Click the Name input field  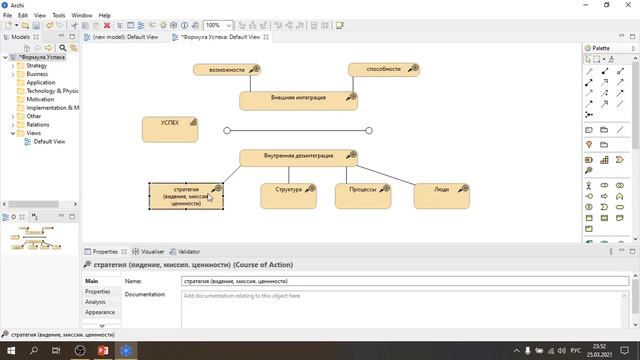[404, 281]
